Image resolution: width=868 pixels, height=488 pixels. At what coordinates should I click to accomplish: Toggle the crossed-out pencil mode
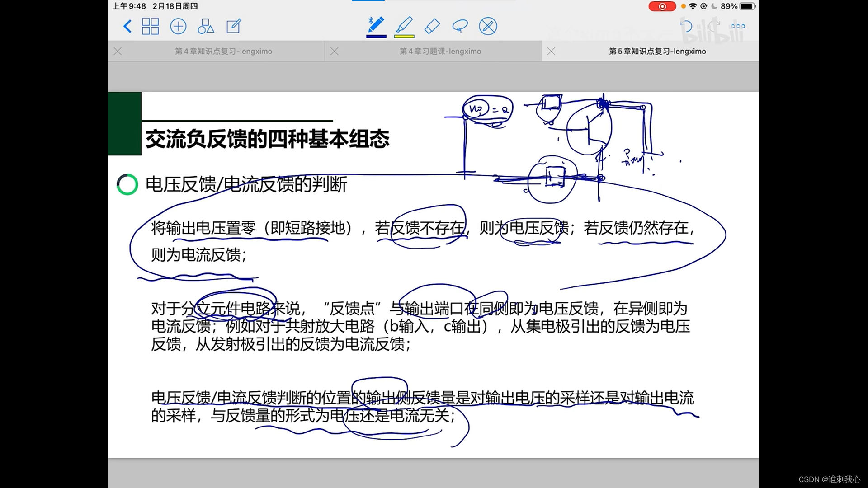point(488,26)
